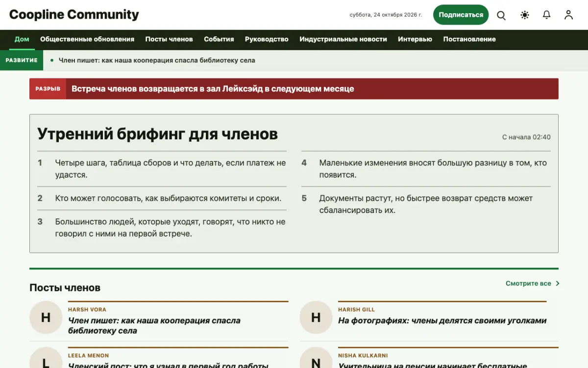This screenshot has width=588, height=368.
Task: Click the Посты членов section heading
Action: [x=65, y=288]
